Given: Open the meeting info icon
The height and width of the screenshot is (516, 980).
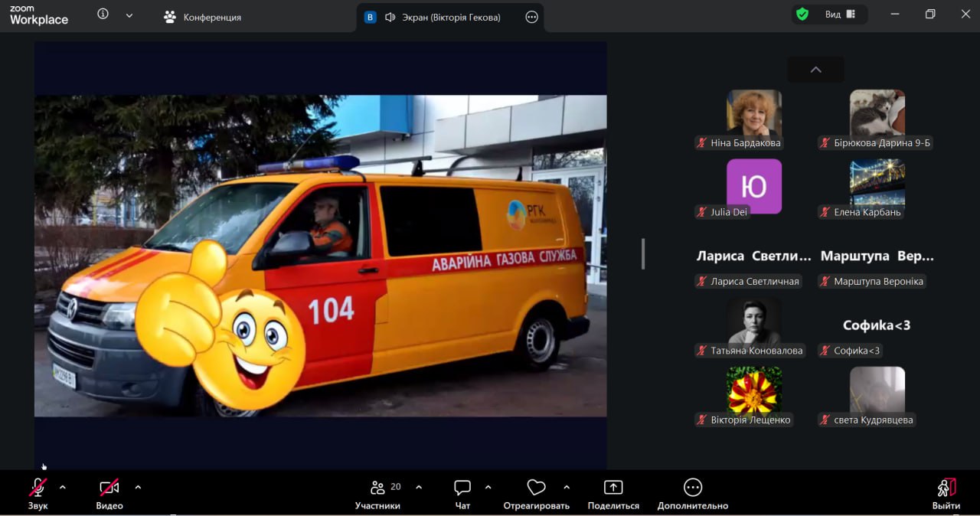Looking at the screenshot, I should [x=103, y=15].
